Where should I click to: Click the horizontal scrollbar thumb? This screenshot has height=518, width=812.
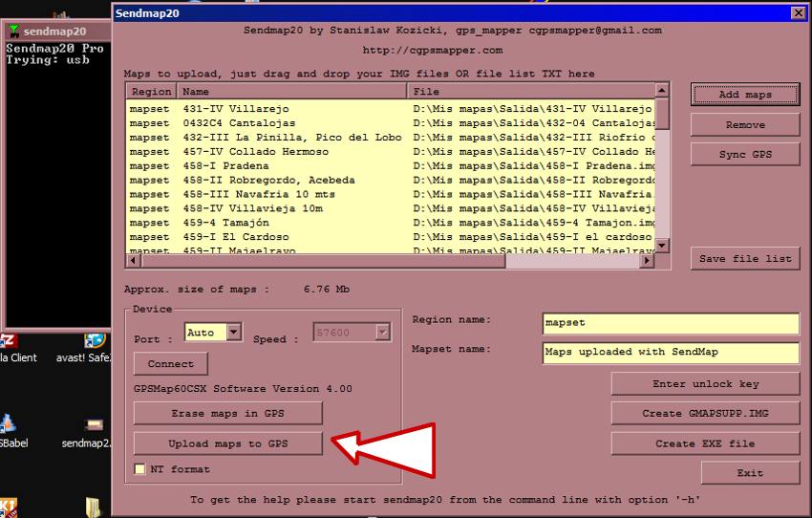pyautogui.click(x=323, y=261)
